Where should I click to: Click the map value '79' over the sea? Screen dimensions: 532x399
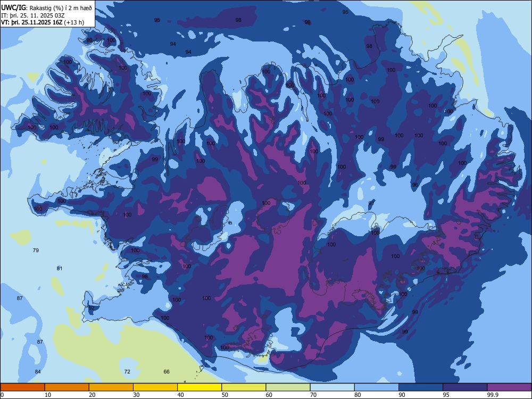coord(36,251)
